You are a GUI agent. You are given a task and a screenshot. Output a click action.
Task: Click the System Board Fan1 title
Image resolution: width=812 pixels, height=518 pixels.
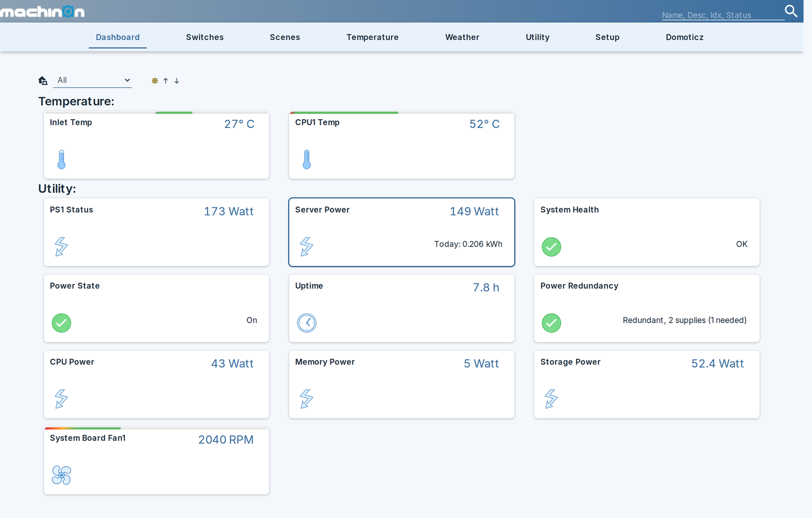tap(88, 438)
